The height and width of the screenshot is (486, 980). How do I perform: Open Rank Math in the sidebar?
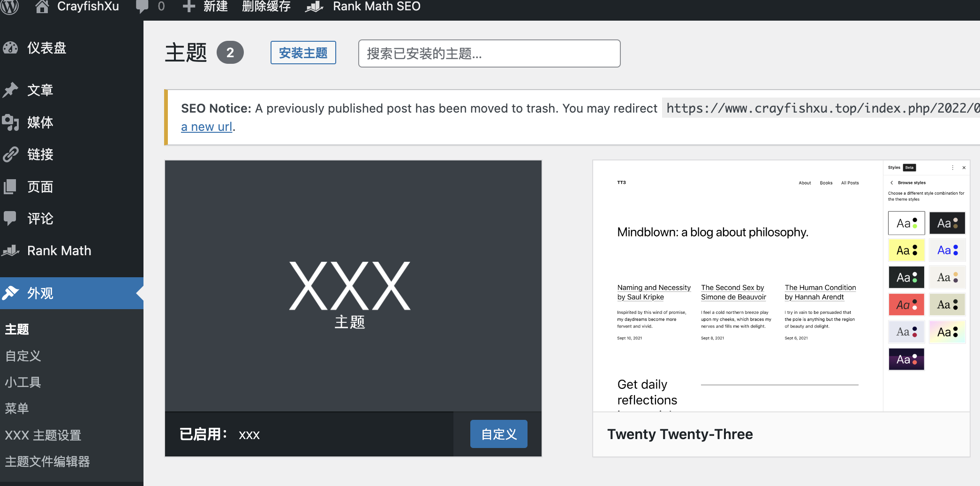pyautogui.click(x=59, y=251)
